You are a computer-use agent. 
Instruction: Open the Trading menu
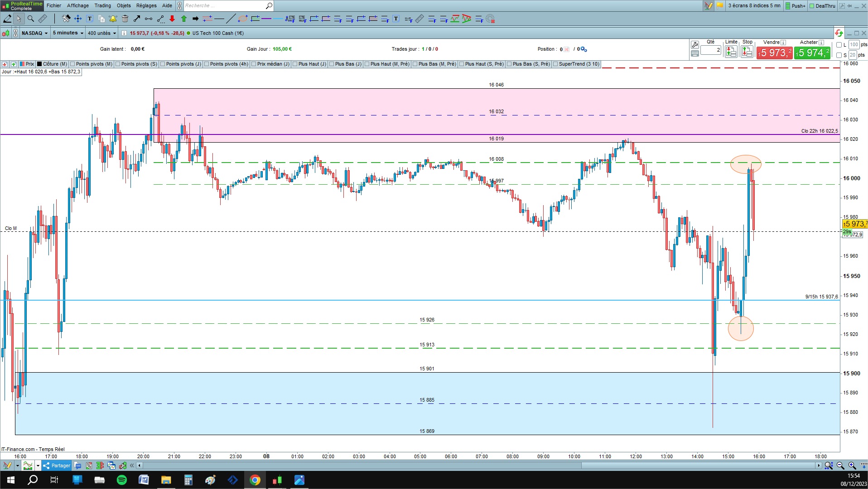(x=103, y=6)
